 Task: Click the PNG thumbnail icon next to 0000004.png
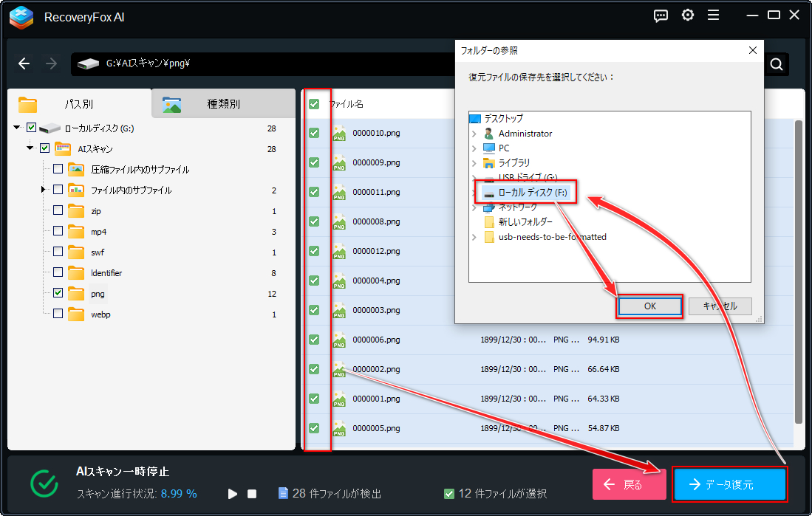point(338,281)
